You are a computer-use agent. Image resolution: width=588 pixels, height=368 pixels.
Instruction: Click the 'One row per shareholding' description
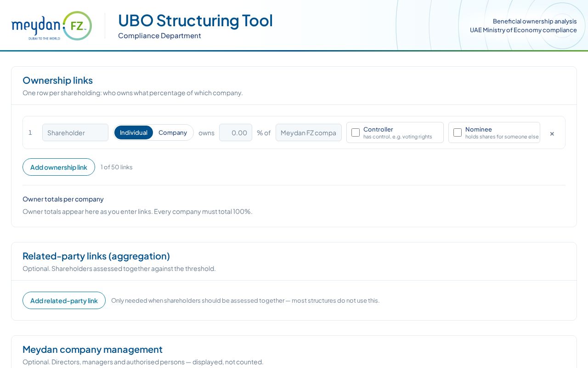pos(132,92)
